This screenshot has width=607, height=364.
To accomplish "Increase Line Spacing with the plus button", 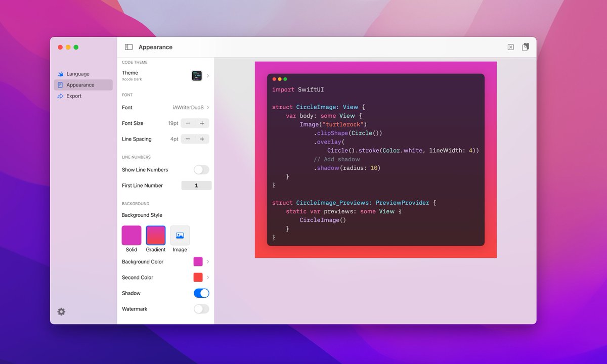I will [202, 139].
